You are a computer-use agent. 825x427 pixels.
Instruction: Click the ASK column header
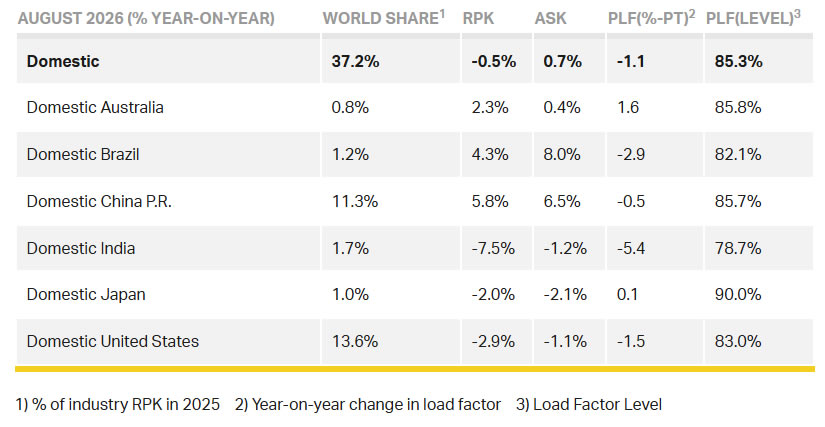(550, 18)
